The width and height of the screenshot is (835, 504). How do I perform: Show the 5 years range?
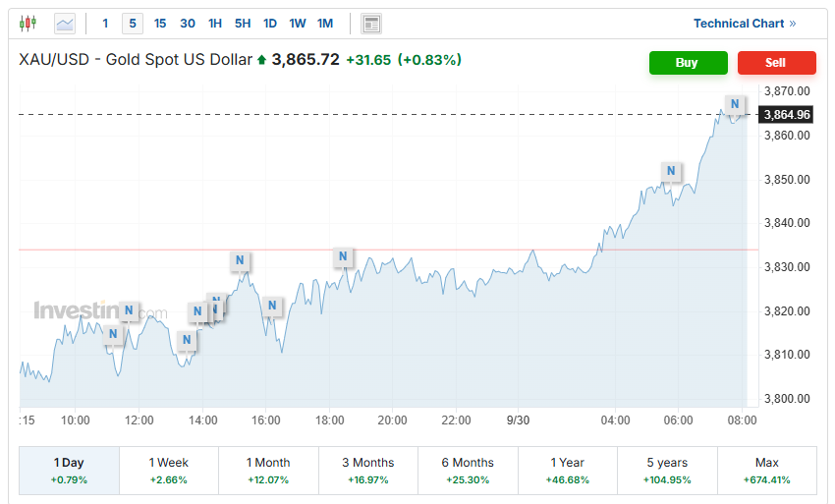[x=667, y=471]
